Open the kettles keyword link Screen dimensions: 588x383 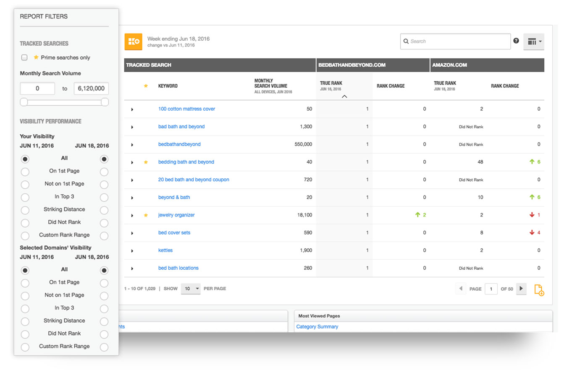point(165,250)
